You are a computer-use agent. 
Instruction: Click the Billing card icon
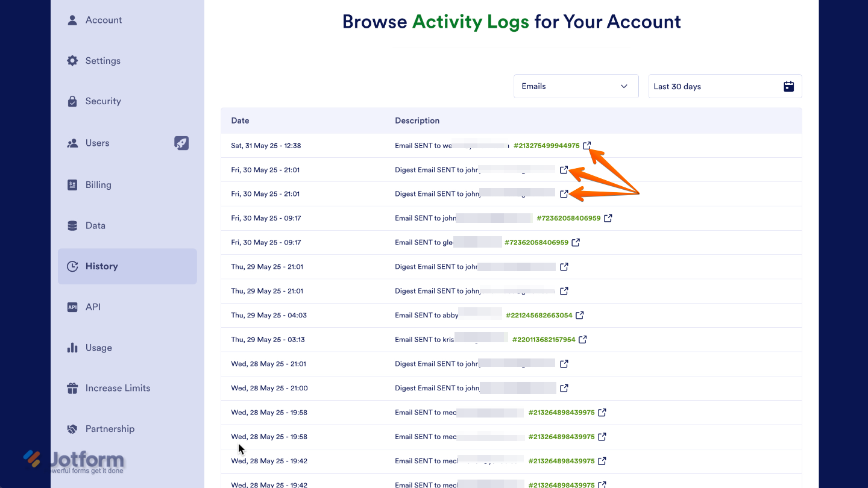point(72,184)
